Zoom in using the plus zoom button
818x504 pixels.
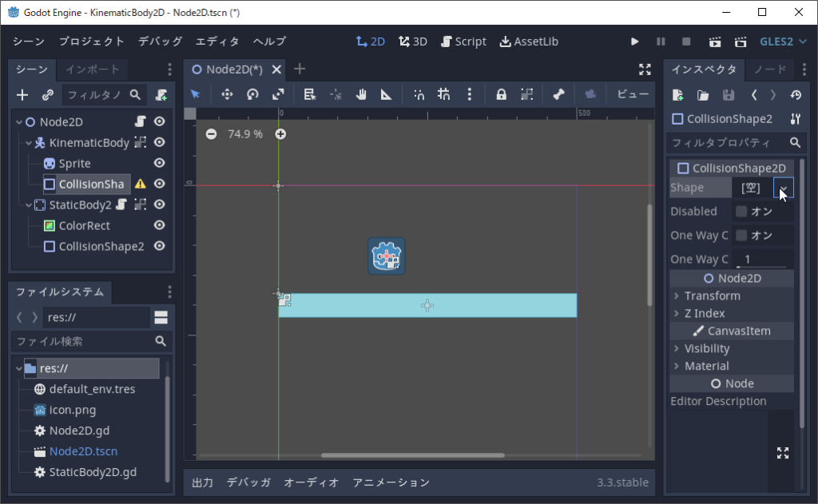click(x=280, y=134)
